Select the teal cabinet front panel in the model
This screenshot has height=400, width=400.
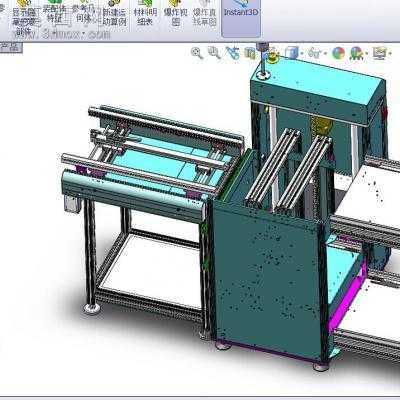click(267, 280)
